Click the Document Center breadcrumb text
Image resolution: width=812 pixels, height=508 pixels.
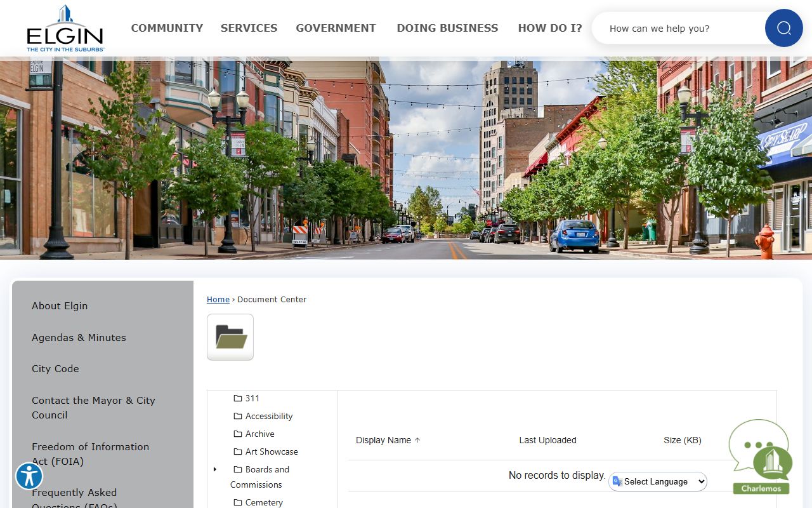(272, 299)
